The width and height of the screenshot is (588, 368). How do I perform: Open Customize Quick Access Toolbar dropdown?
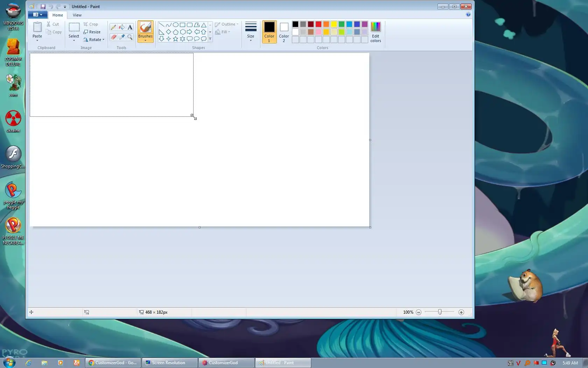[65, 7]
